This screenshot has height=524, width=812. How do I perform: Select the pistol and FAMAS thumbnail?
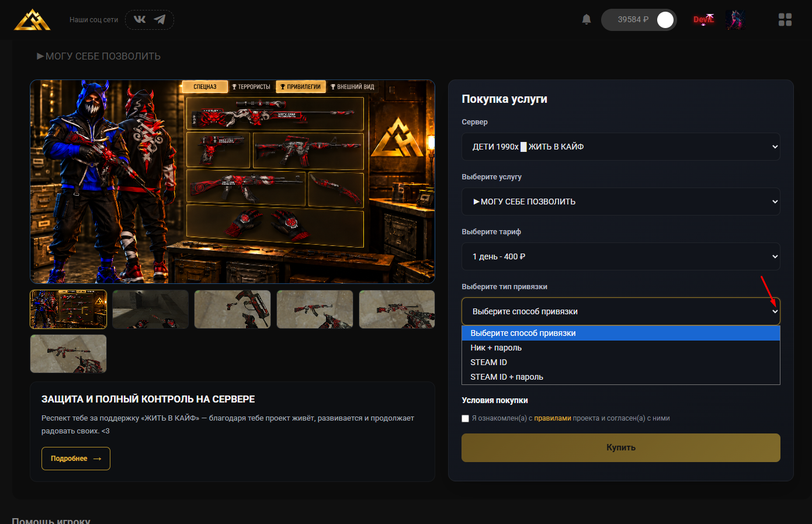click(x=233, y=310)
